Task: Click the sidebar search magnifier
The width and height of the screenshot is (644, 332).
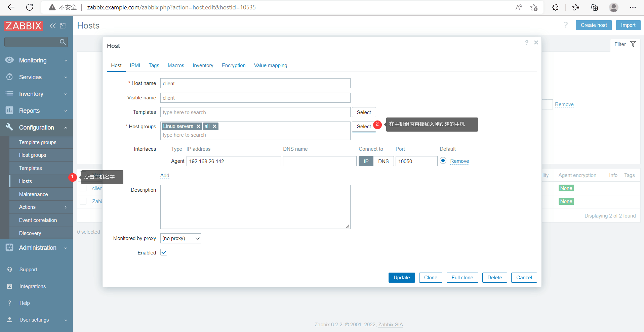Action: pos(63,42)
